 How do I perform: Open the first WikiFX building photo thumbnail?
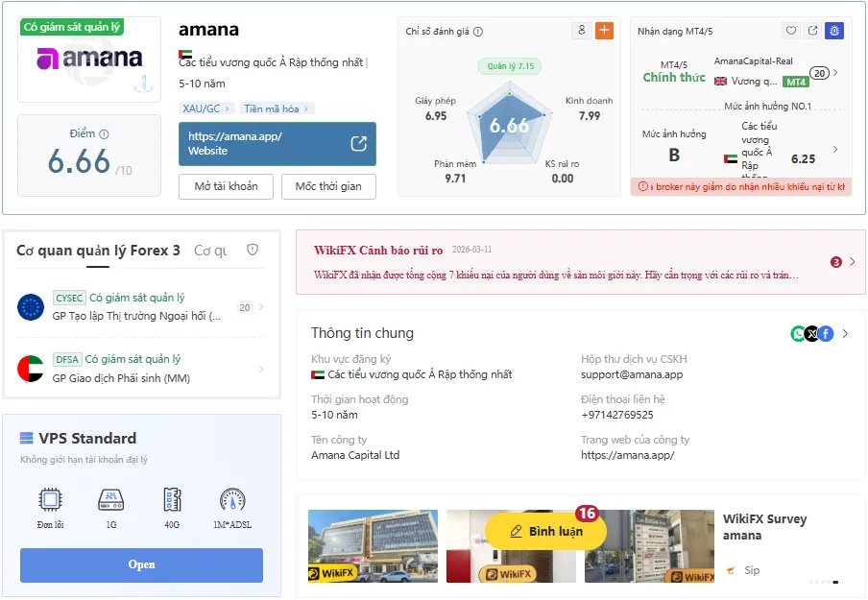coord(374,546)
